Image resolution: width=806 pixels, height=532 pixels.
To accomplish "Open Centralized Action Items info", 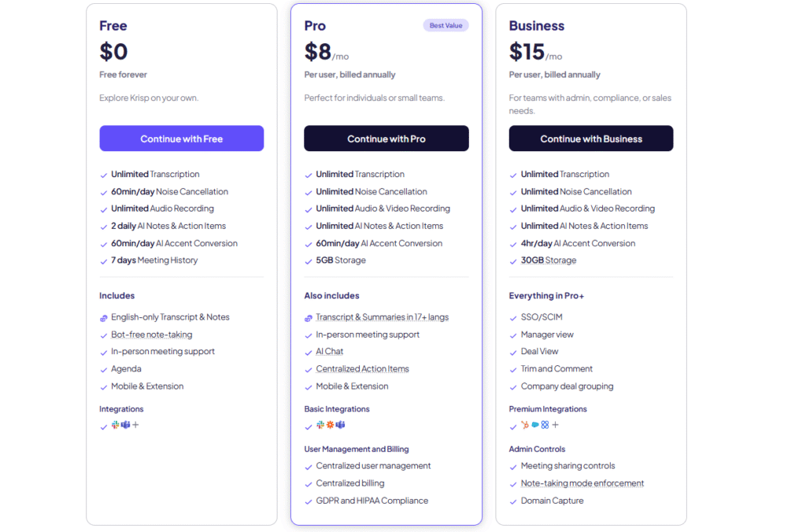I will click(362, 369).
